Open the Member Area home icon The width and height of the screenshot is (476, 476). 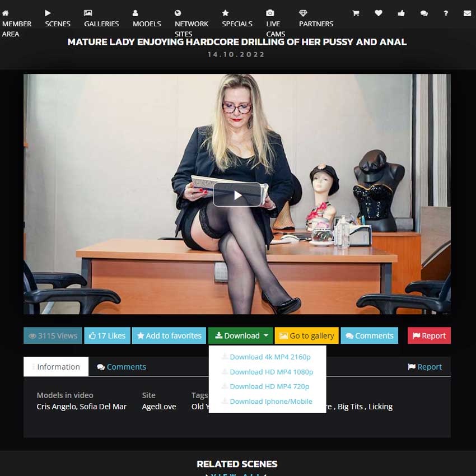[x=6, y=13]
